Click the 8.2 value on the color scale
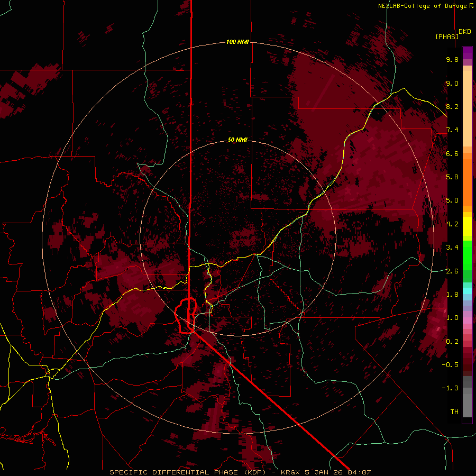 point(452,106)
